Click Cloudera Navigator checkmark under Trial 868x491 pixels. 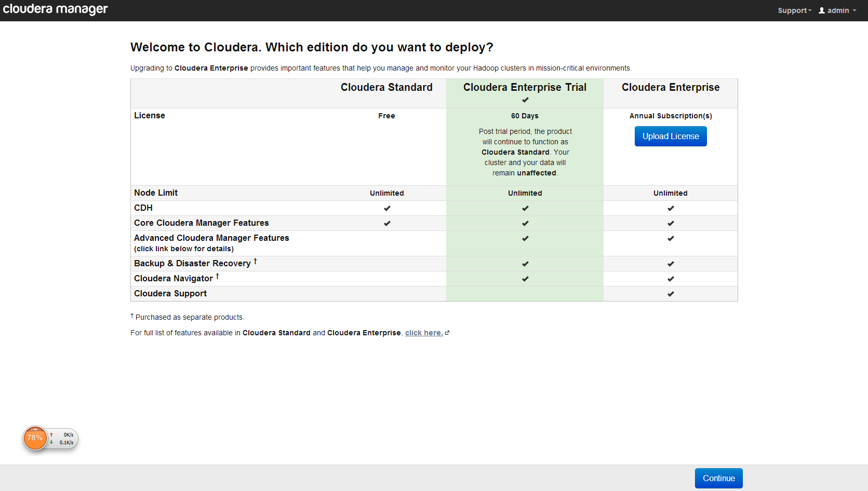coord(525,279)
